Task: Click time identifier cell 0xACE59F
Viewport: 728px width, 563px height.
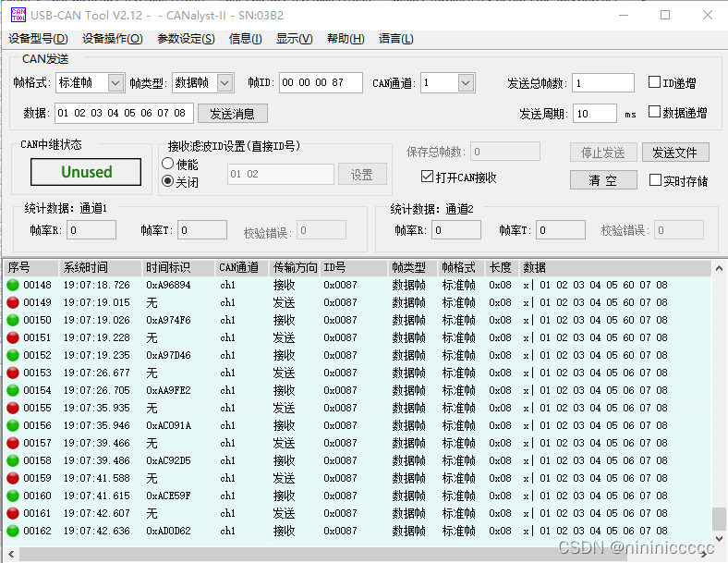Action: tap(168, 496)
